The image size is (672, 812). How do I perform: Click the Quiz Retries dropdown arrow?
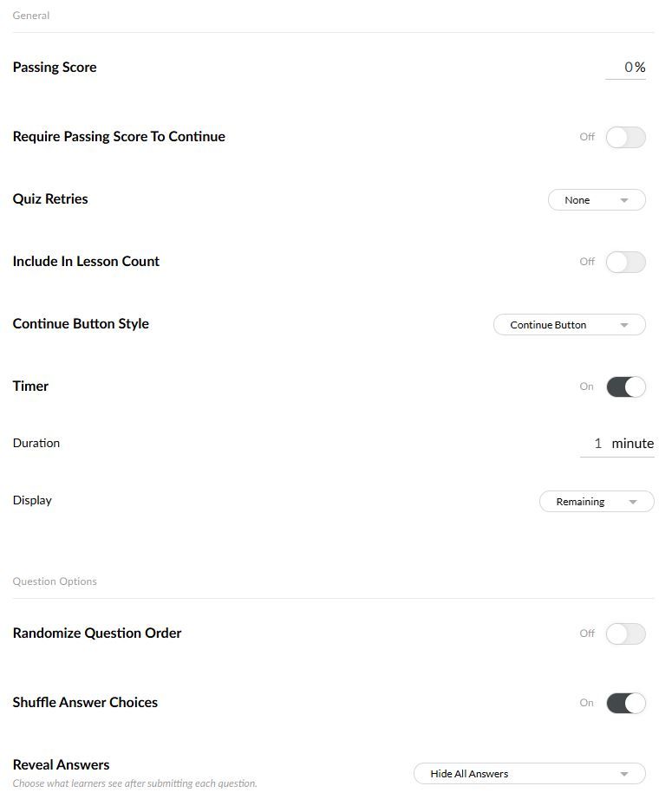624,200
